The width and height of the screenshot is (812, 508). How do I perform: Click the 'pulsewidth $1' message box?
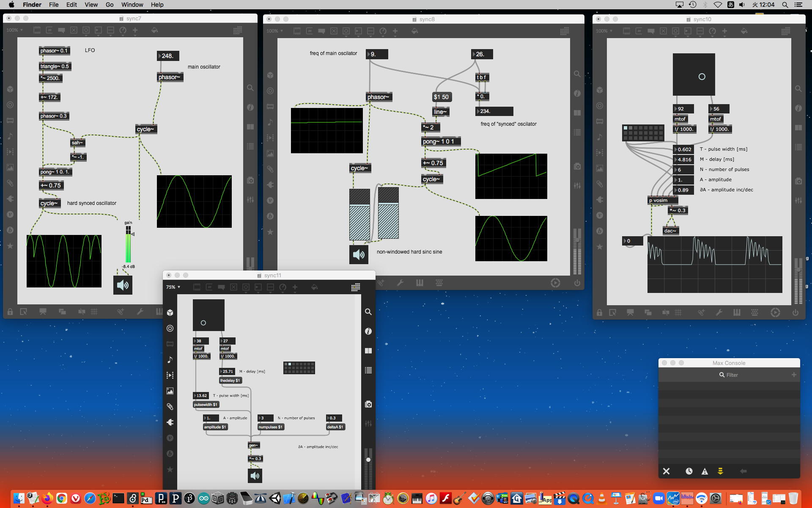pos(206,405)
